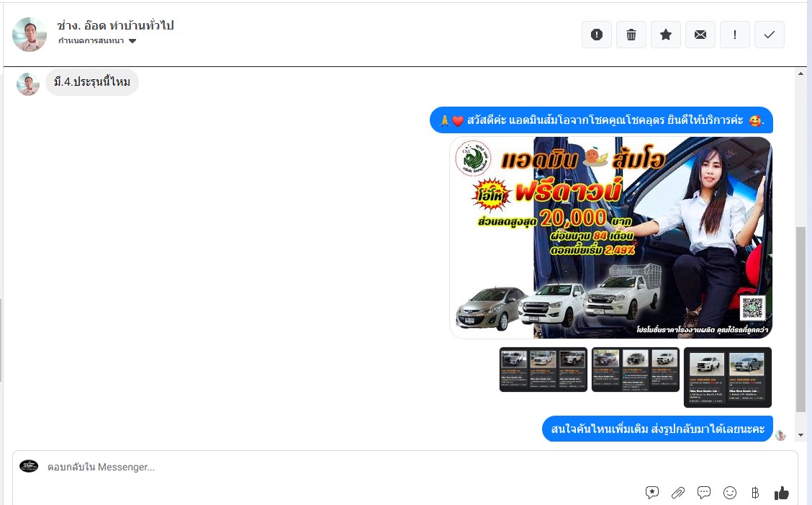Click seen receipt avatar beside last message
The image size is (812, 505).
781,436
